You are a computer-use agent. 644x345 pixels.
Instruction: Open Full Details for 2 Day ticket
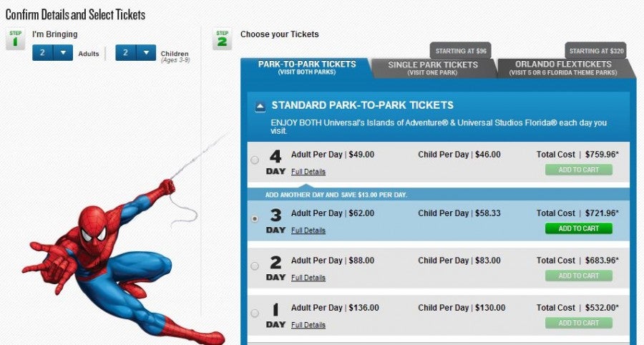308,278
